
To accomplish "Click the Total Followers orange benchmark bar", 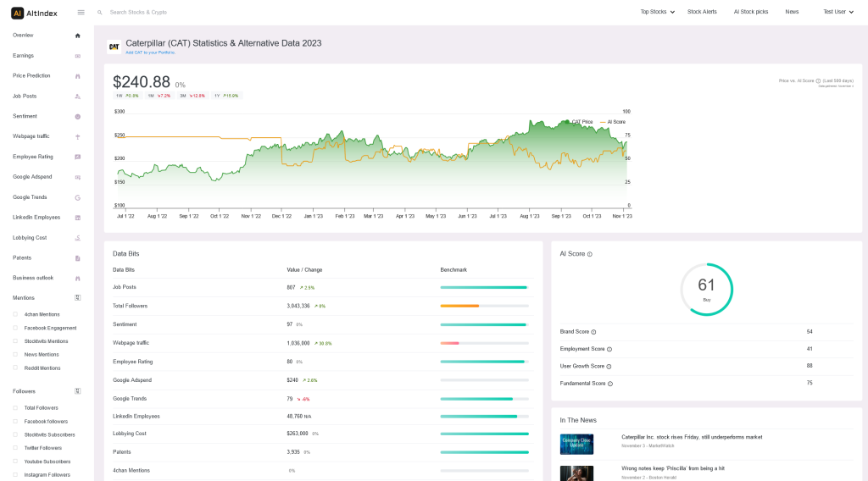I will (x=459, y=306).
